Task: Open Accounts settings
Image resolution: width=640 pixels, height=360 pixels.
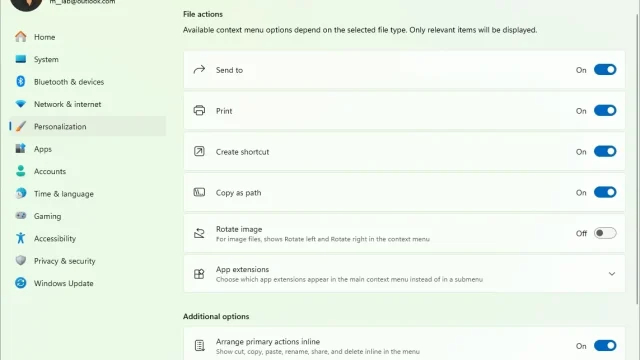Action: coord(88,171)
